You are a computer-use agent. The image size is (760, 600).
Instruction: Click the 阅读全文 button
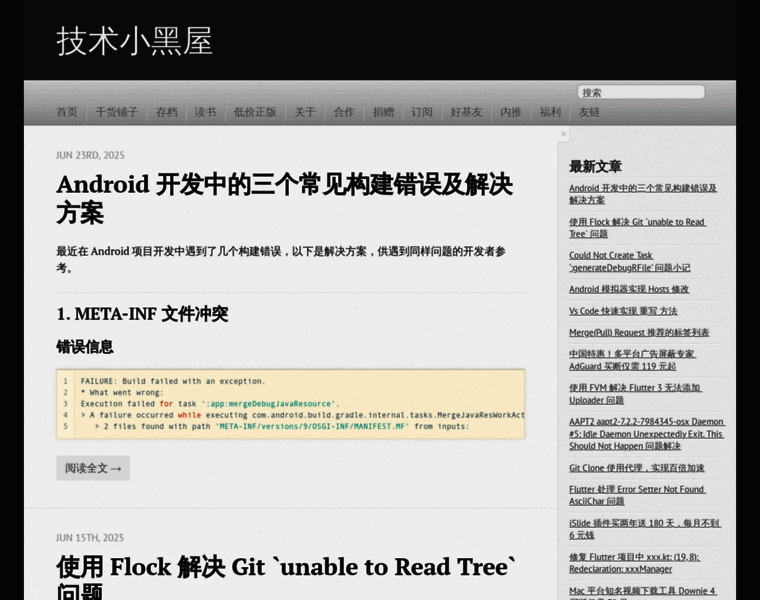pyautogui.click(x=93, y=468)
